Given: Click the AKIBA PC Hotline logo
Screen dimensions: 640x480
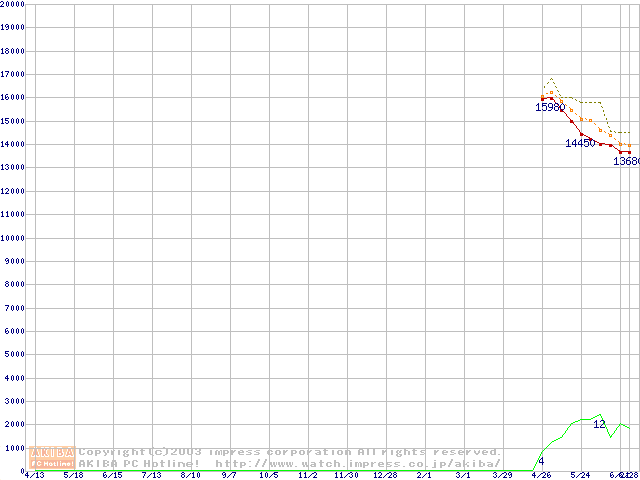Looking at the screenshot, I should [53, 458].
